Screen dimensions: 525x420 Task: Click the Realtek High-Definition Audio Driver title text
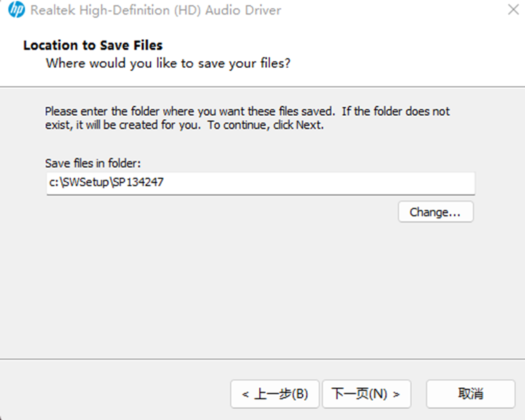click(156, 11)
